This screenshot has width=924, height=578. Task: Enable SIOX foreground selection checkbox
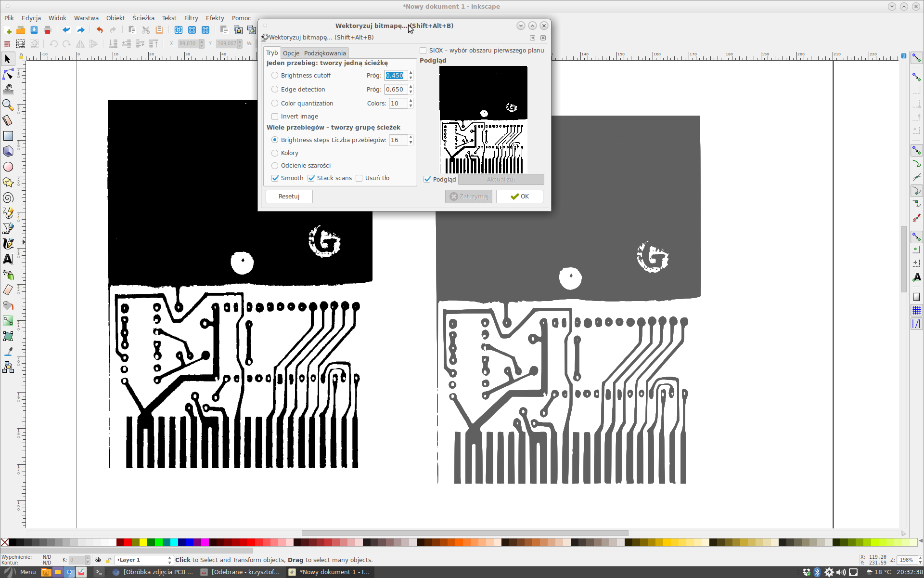423,51
